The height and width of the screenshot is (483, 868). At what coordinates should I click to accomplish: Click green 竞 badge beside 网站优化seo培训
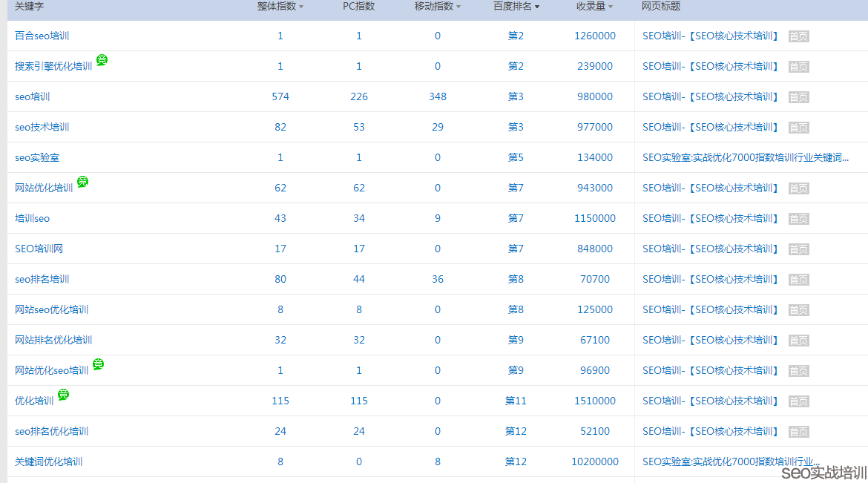pyautogui.click(x=99, y=364)
